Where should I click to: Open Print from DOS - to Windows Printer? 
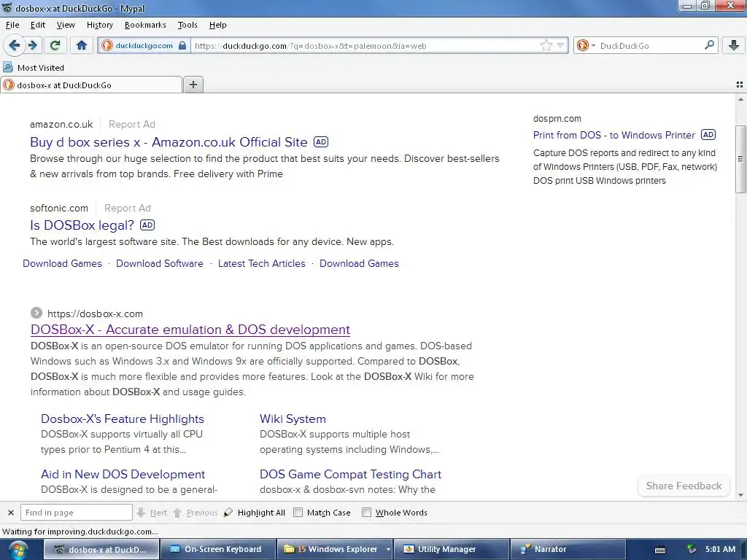point(614,135)
